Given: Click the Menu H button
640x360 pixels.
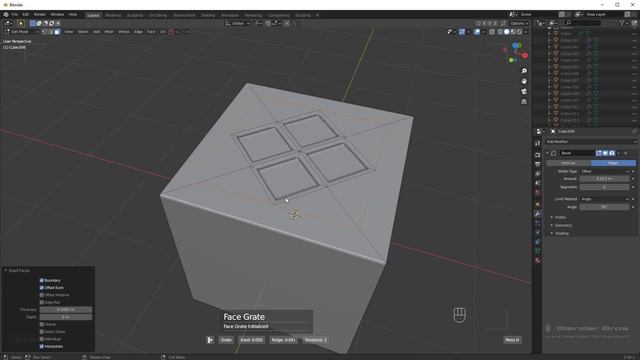Looking at the screenshot, I should click(x=512, y=340).
